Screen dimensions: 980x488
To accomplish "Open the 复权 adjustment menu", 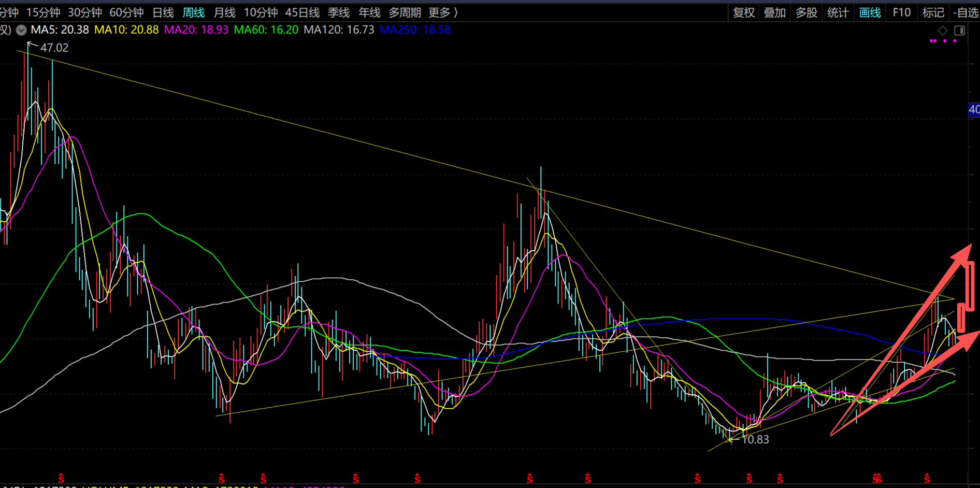I will coord(744,12).
